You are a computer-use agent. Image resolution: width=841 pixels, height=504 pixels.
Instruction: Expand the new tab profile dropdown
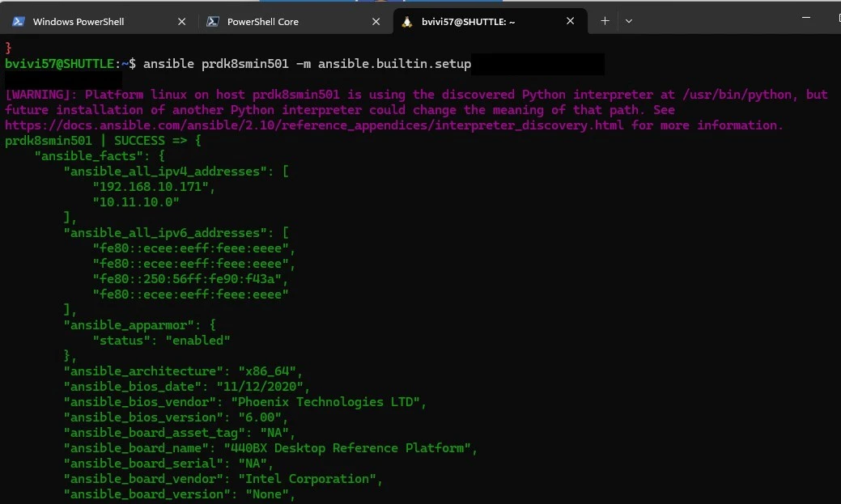(x=629, y=21)
